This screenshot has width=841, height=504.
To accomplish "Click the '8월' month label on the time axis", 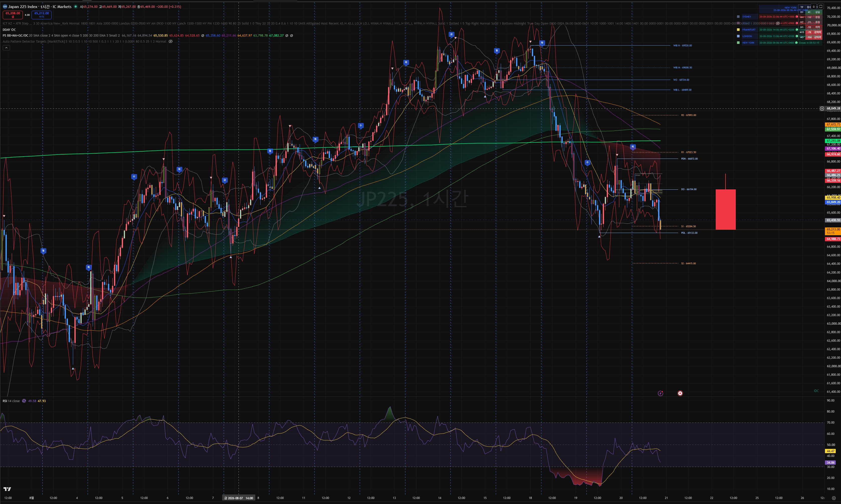I will point(31,498).
